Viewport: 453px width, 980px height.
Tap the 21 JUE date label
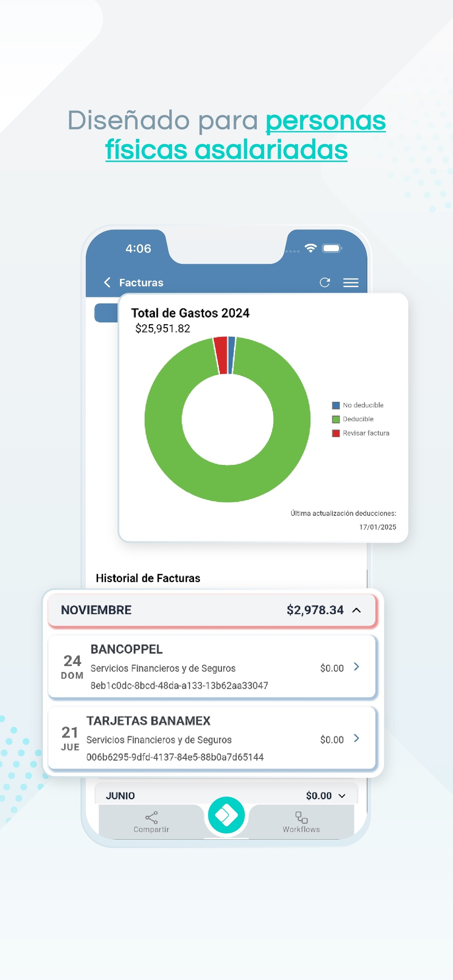coord(70,738)
